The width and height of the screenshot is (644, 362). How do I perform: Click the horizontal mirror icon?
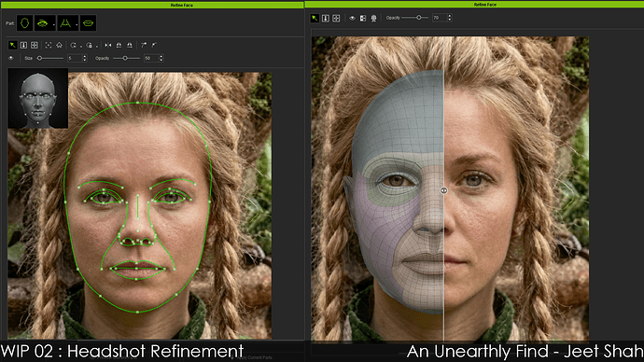tap(108, 45)
